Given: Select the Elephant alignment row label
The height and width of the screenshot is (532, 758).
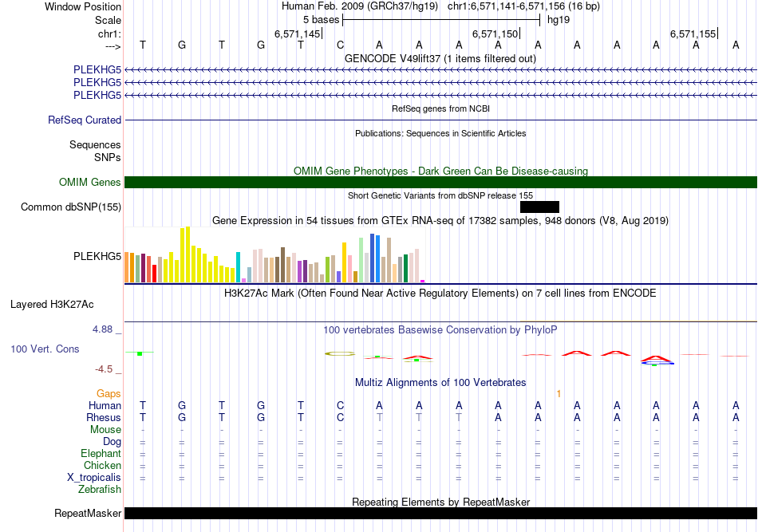Looking at the screenshot, I should [101, 453].
